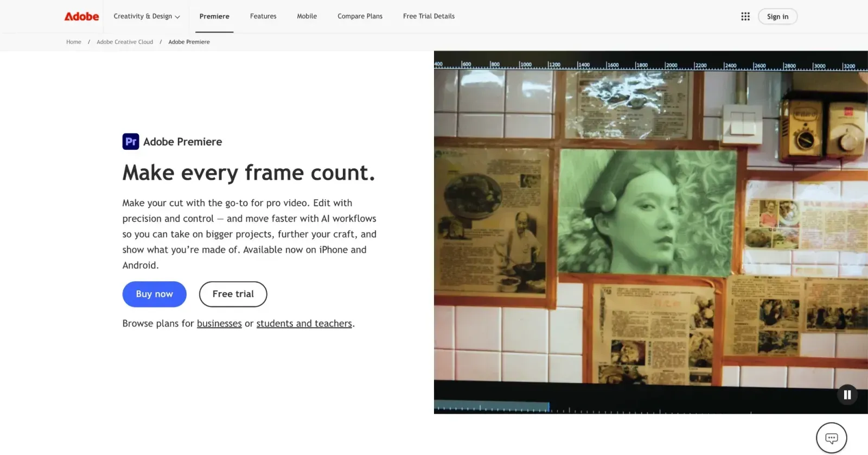
Task: Click the Sign in button
Action: [778, 16]
